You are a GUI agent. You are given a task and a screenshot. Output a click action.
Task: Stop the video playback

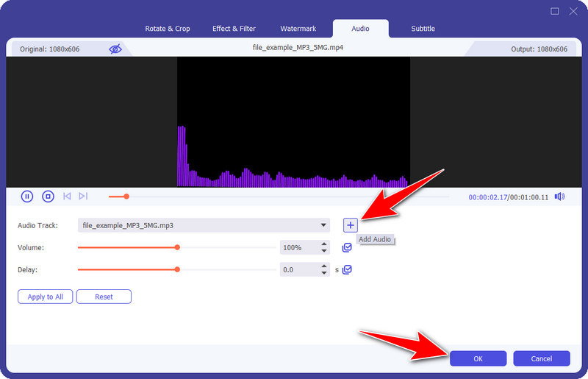click(48, 196)
